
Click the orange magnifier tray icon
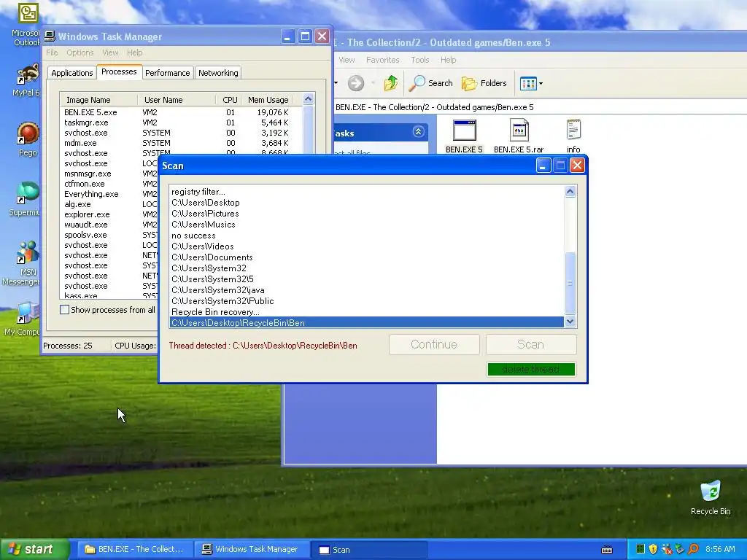pyautogui.click(x=693, y=550)
